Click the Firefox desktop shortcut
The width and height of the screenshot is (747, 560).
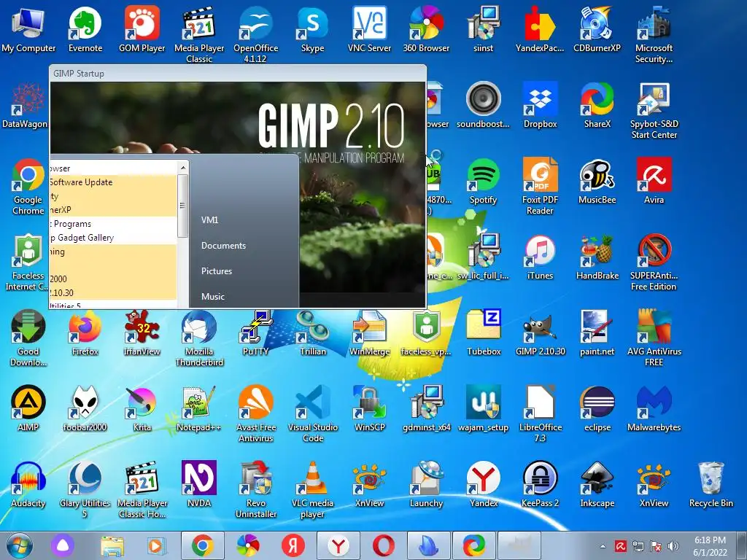click(x=85, y=332)
